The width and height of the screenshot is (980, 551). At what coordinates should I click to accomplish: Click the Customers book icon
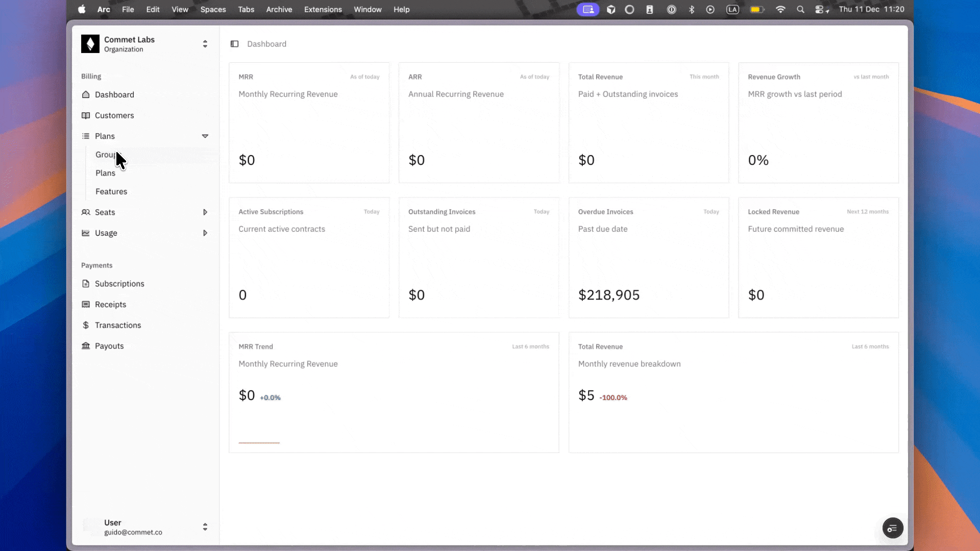pyautogui.click(x=86, y=115)
